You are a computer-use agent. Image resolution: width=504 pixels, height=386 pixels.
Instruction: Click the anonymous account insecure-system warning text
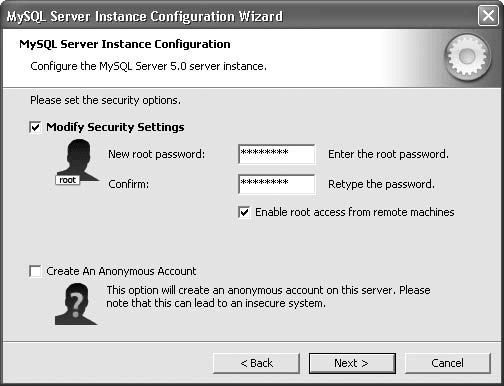(268, 297)
